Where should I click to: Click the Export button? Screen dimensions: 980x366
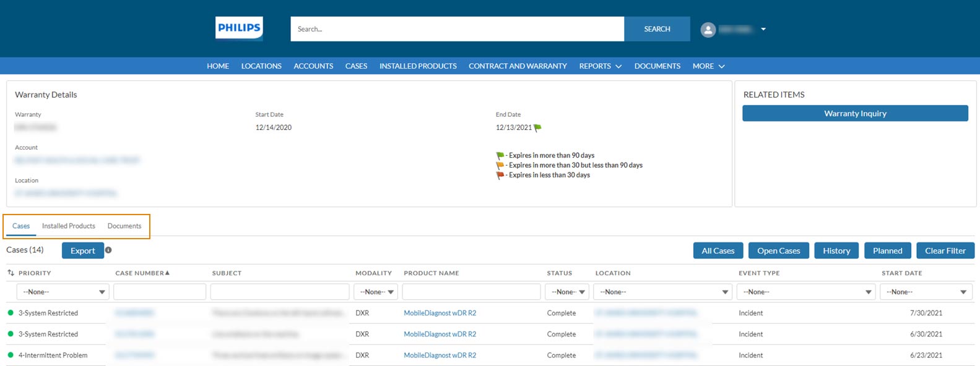82,250
